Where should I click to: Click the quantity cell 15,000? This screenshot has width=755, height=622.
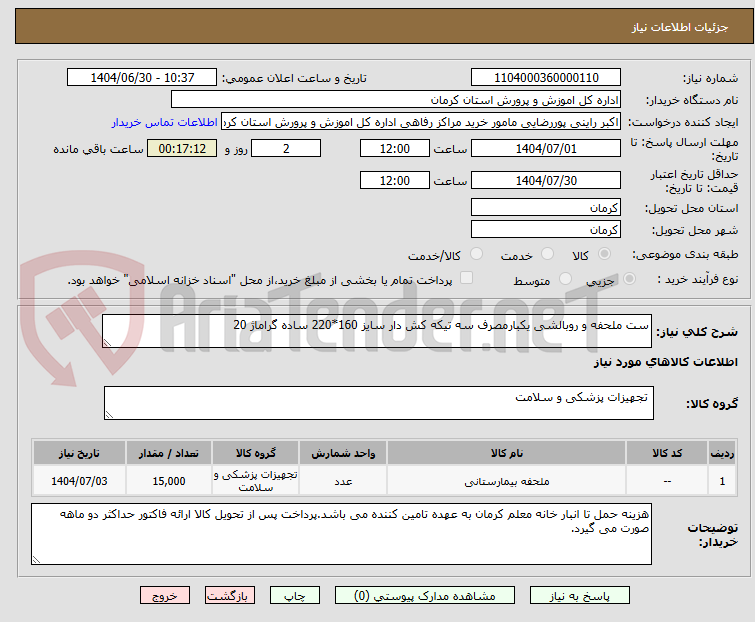(x=169, y=481)
